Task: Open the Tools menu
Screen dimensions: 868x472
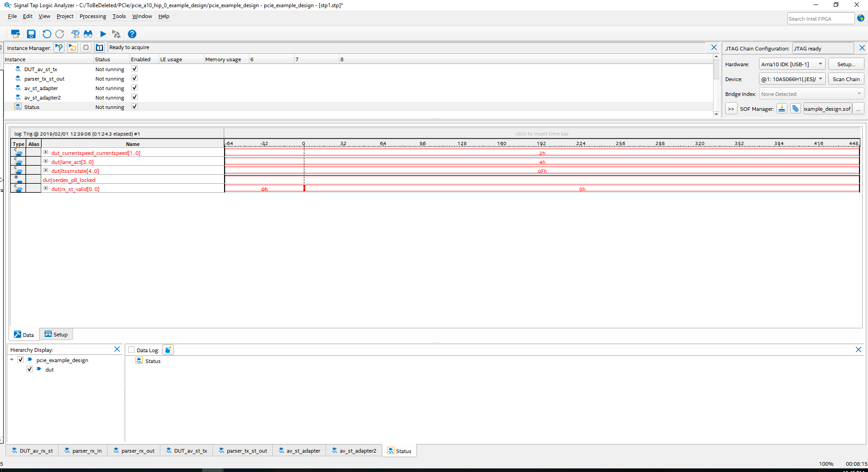Action: 119,16
